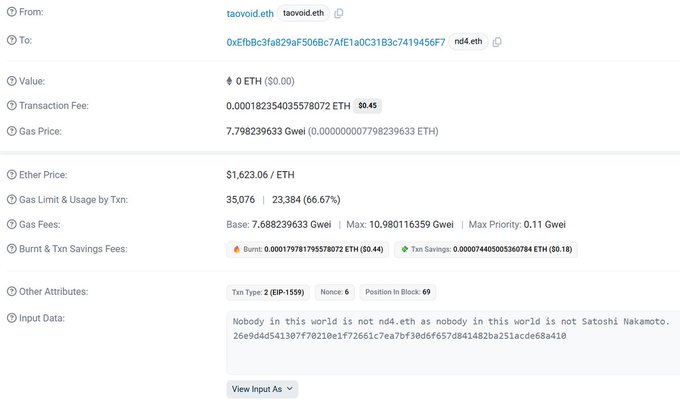680x405 pixels.
Task: Click the taovoid.eth name tag badge
Action: pyautogui.click(x=303, y=13)
